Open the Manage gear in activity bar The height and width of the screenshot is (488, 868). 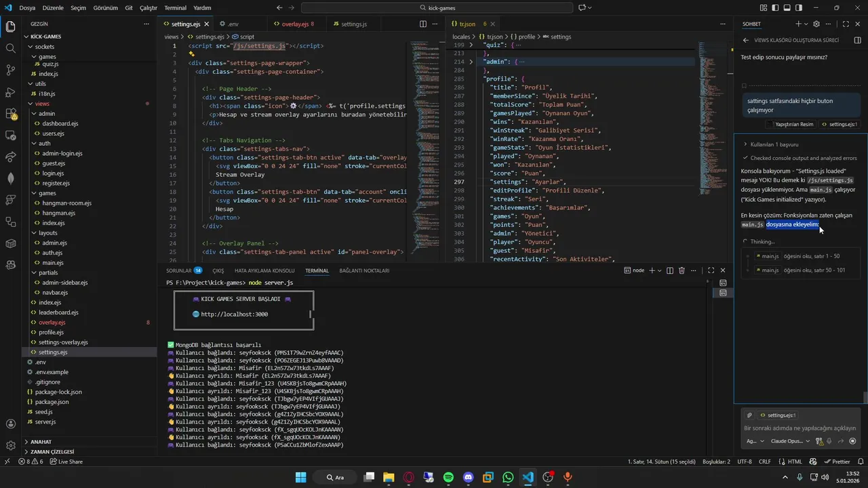10,446
